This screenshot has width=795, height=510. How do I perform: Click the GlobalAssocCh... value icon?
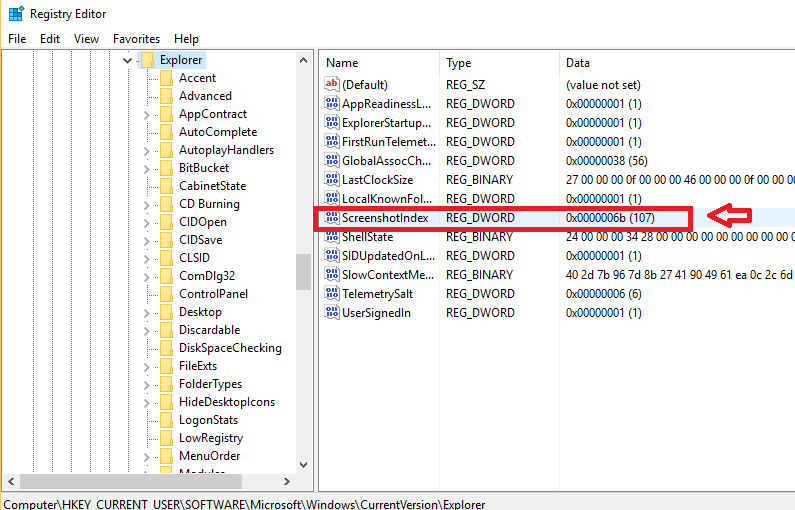tap(332, 161)
